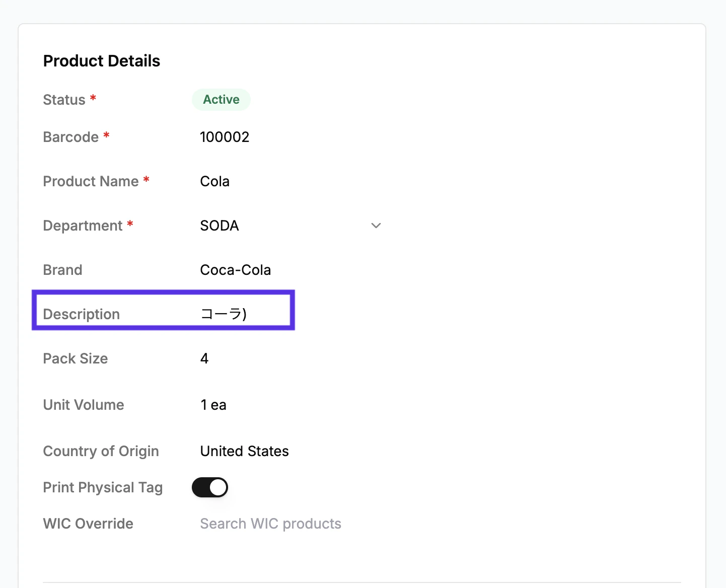Edit the Product Name field Cola
726x588 pixels.
(x=215, y=181)
